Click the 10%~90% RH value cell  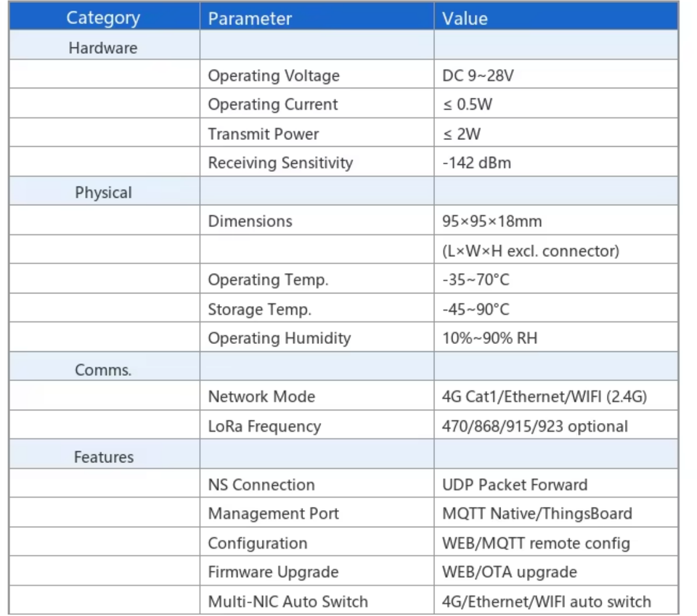click(x=556, y=337)
